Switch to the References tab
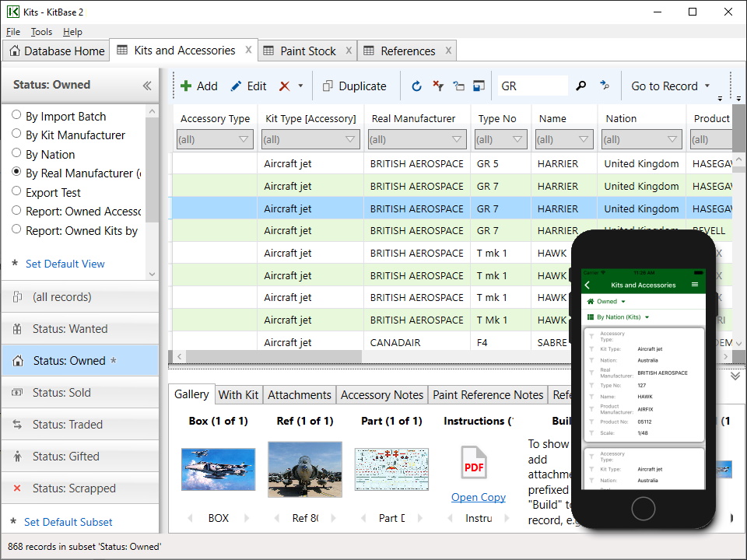 408,51
